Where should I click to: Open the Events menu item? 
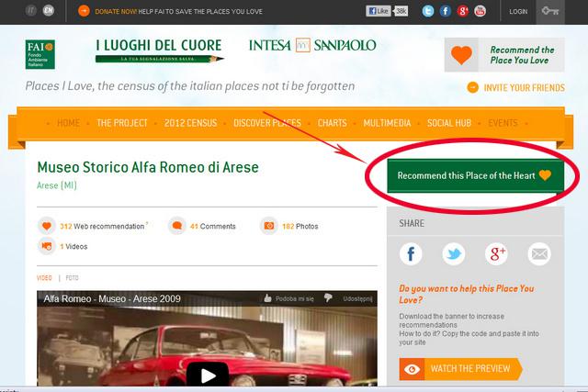(503, 123)
